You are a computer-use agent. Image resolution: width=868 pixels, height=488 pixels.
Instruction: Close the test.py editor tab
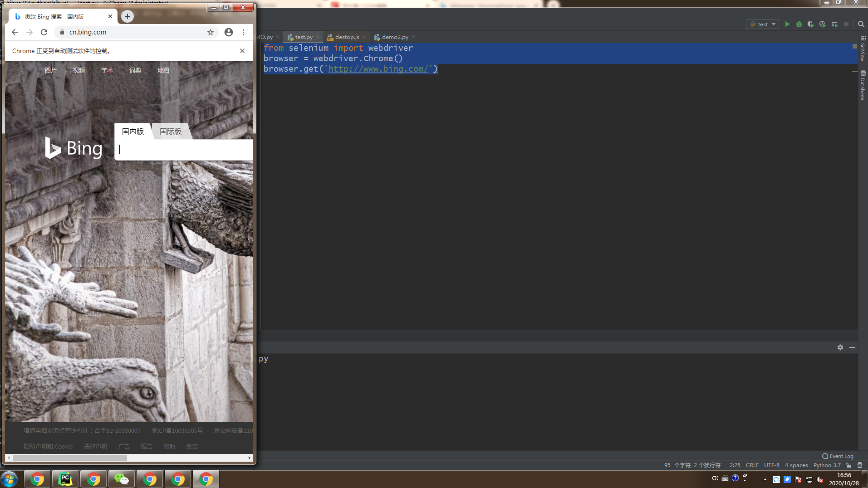pyautogui.click(x=318, y=37)
